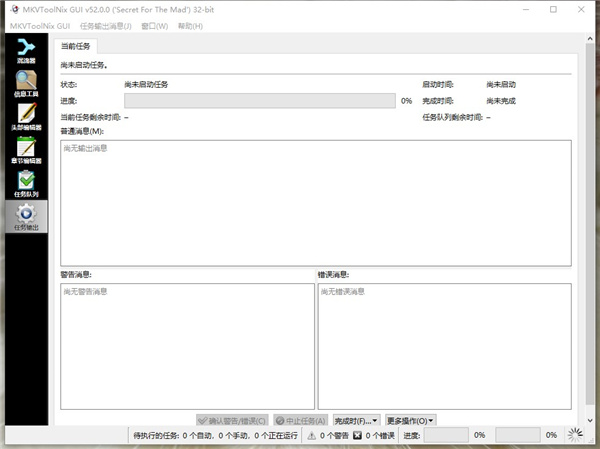The height and width of the screenshot is (449, 600).
Task: Expand the 更多操作(O) dropdown
Action: [411, 421]
